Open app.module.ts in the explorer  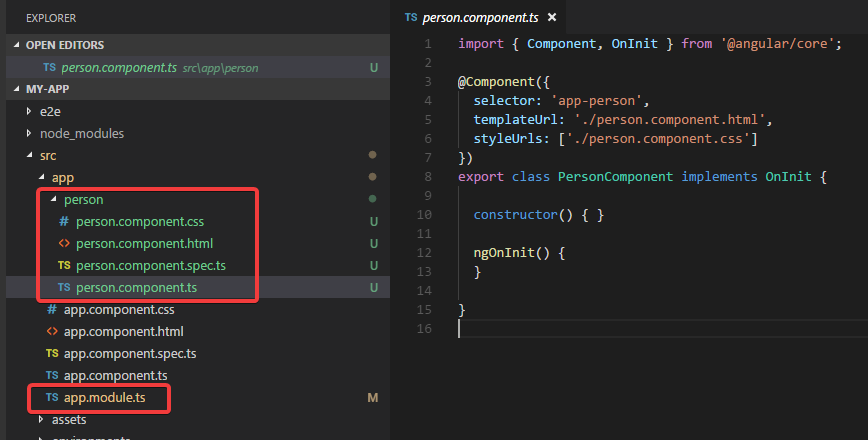[x=103, y=398]
